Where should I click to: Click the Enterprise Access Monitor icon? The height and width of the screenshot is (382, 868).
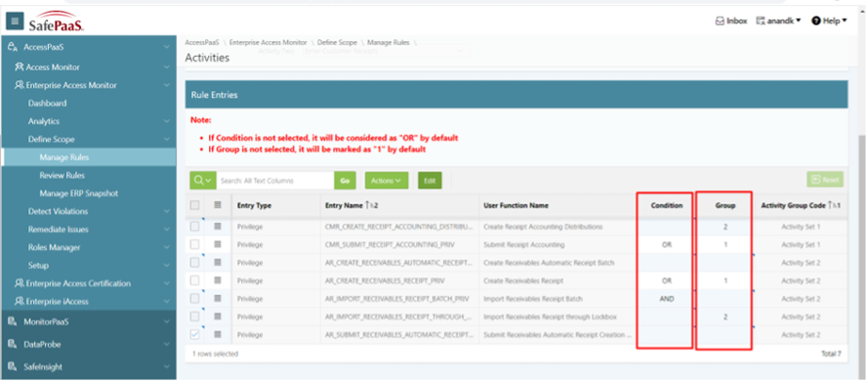(20, 85)
